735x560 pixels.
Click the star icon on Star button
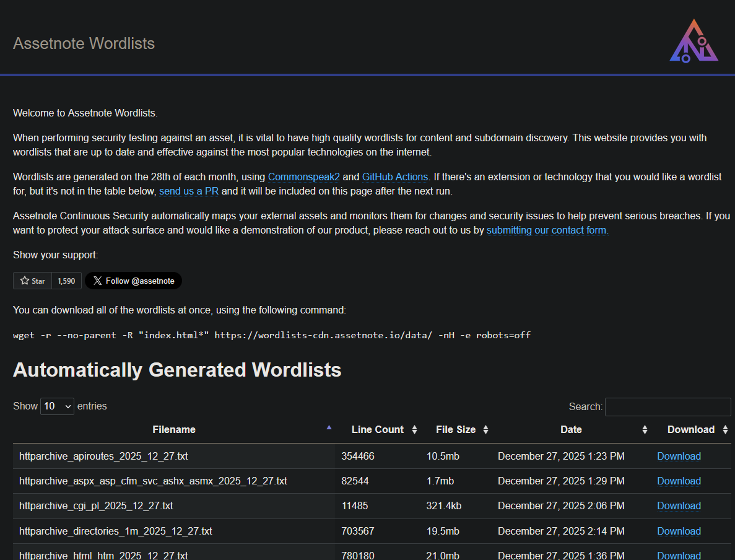(x=24, y=281)
